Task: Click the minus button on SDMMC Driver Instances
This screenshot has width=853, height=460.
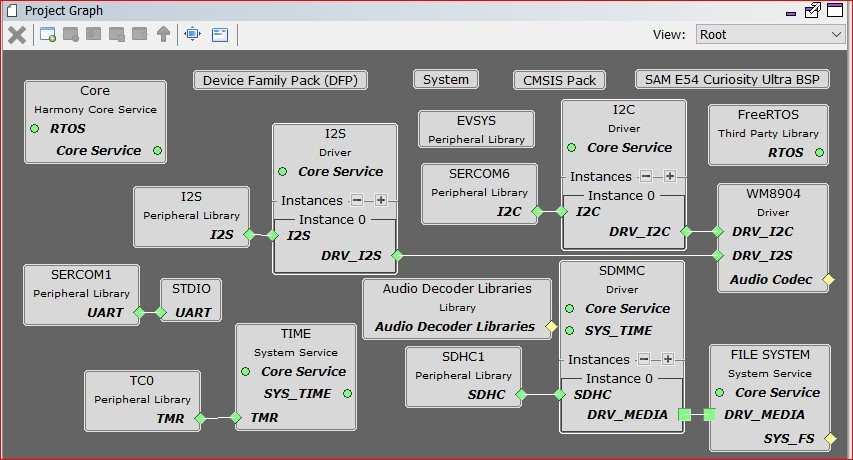Action: click(x=644, y=359)
